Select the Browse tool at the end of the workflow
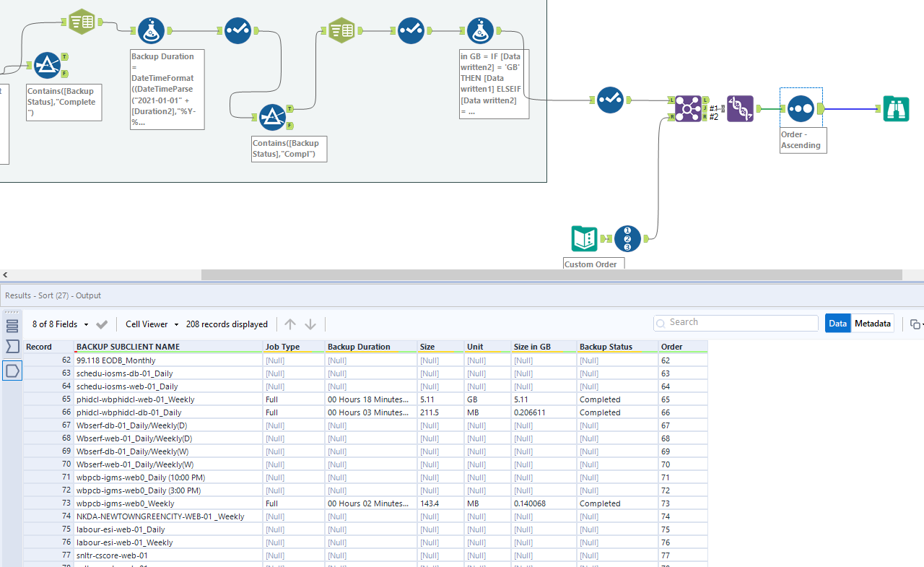The width and height of the screenshot is (924, 567). click(896, 108)
